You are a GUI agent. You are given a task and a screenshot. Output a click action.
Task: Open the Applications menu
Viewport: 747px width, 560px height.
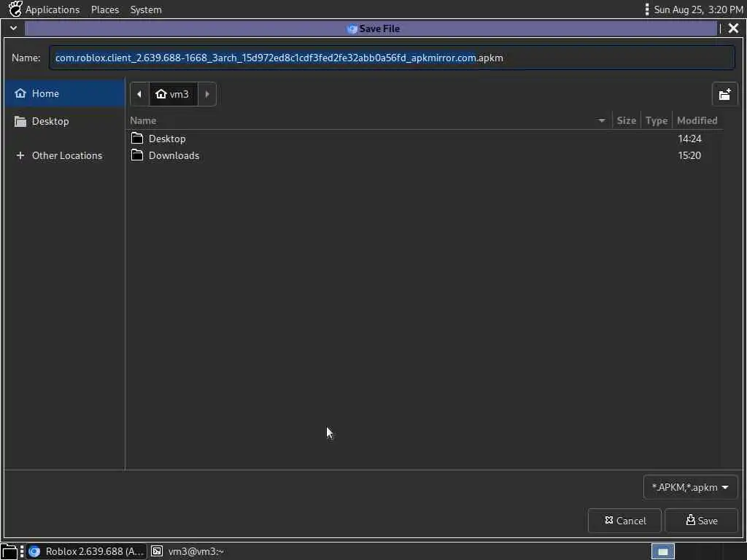(53, 9)
